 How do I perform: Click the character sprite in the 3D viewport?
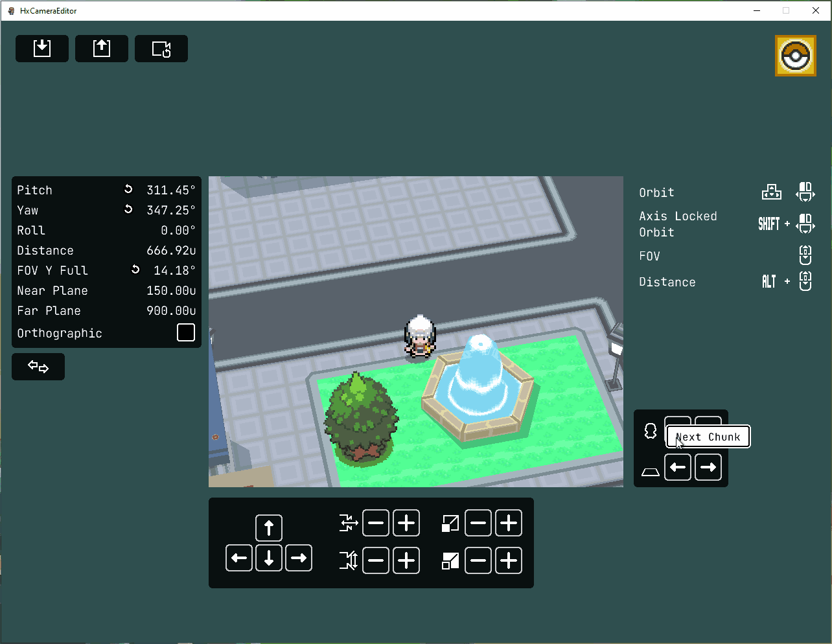click(x=420, y=336)
